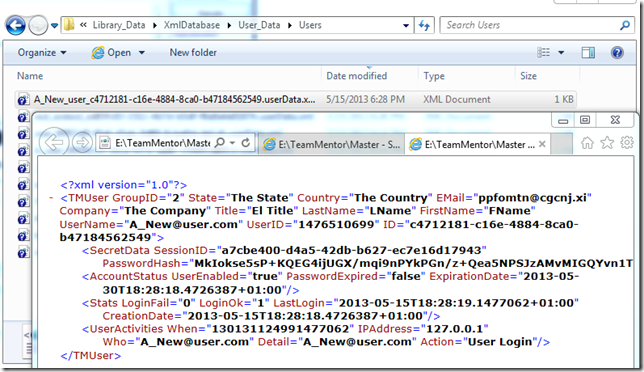Image resolution: width=644 pixels, height=372 pixels.
Task: Open the selected file with the Open button
Action: click(x=111, y=53)
